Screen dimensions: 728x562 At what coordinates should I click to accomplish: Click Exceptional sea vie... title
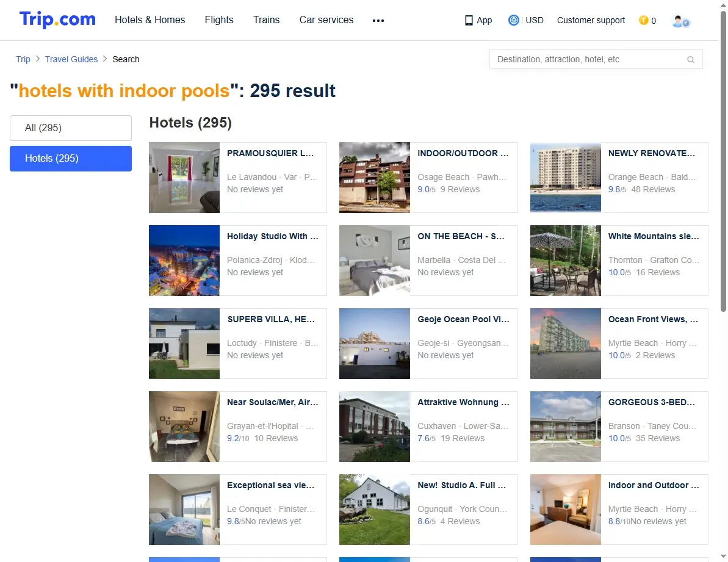click(271, 486)
